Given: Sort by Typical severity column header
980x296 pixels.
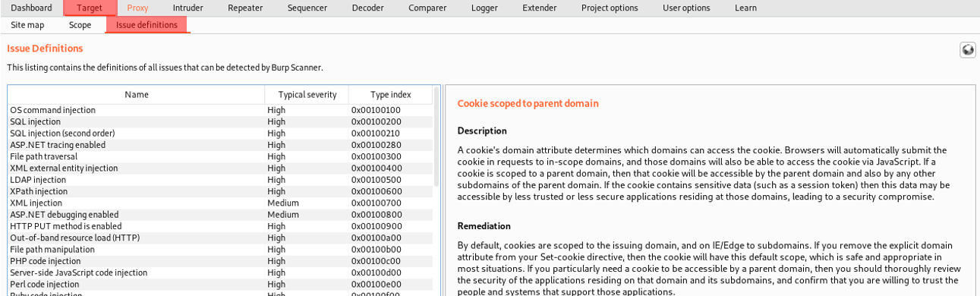Looking at the screenshot, I should pyautogui.click(x=307, y=95).
